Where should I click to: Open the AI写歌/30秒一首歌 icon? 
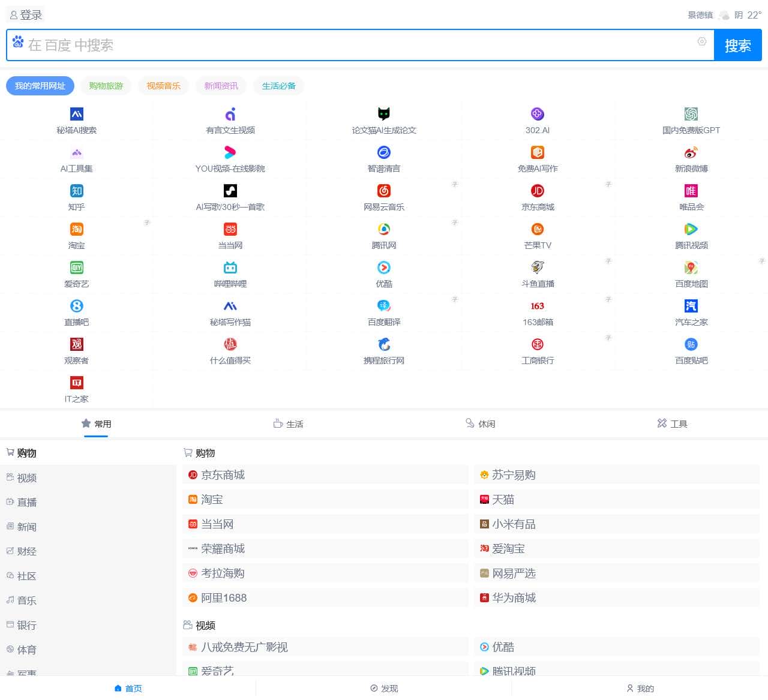click(230, 191)
